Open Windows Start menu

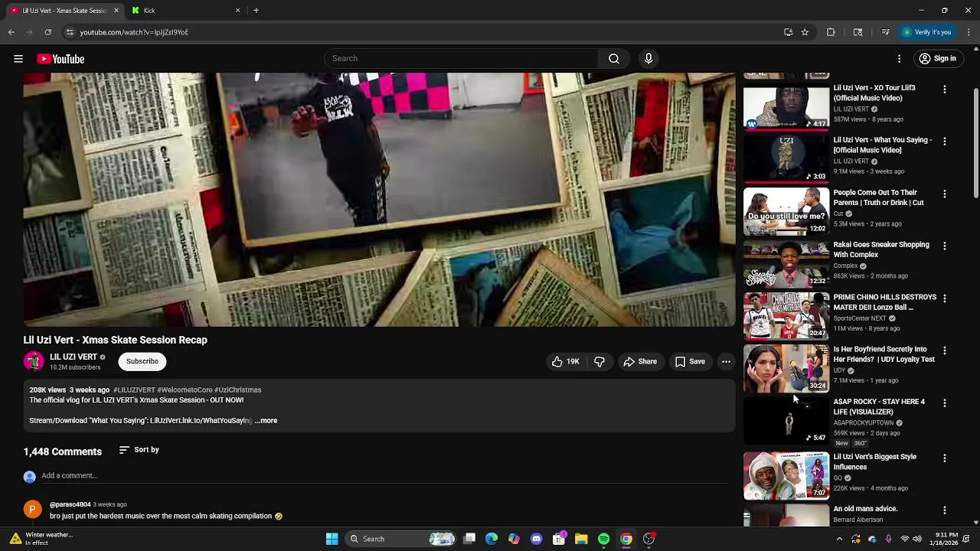tap(332, 539)
